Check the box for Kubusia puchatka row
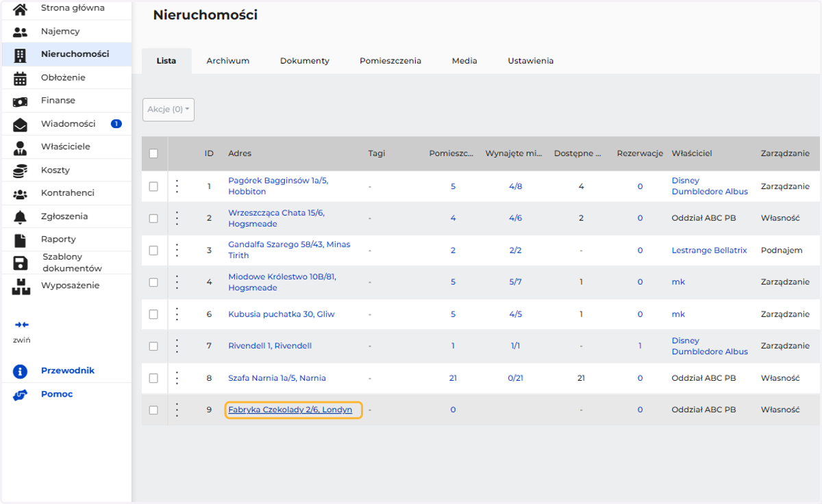The image size is (822, 504). (x=153, y=314)
